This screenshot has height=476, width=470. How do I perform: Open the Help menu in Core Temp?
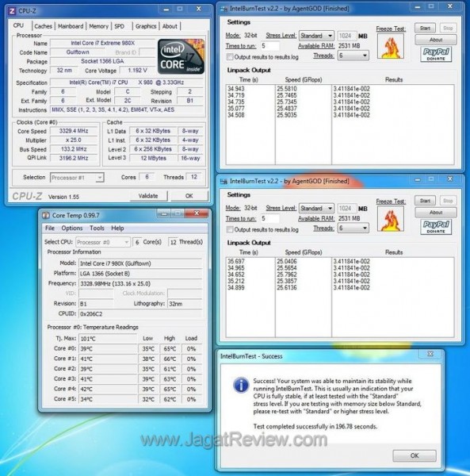tap(117, 228)
